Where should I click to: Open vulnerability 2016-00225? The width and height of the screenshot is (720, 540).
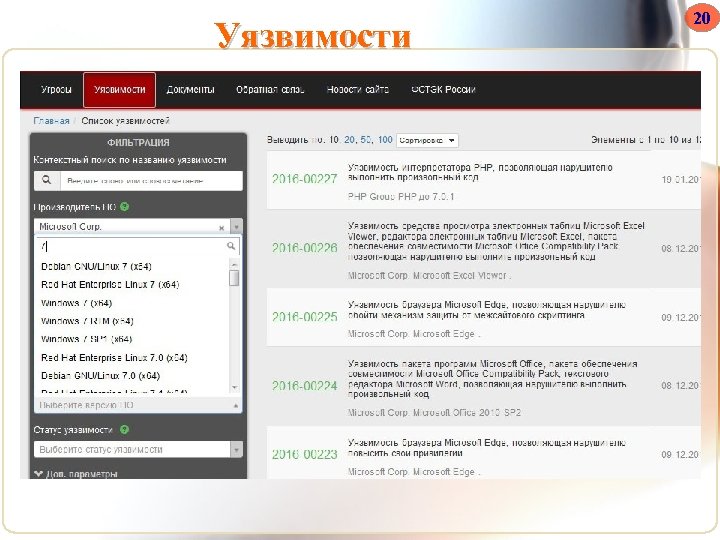(x=304, y=317)
